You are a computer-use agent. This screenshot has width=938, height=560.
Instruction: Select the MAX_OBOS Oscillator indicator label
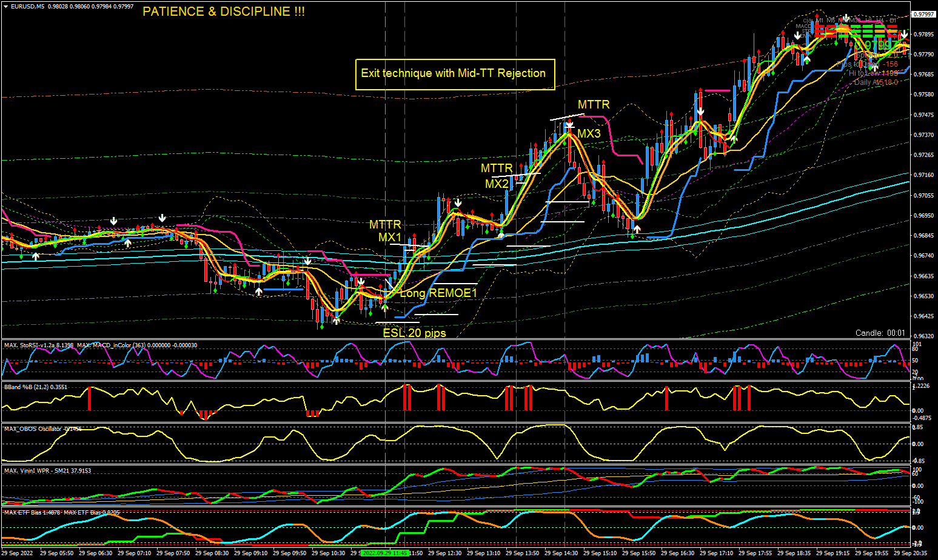[42, 428]
